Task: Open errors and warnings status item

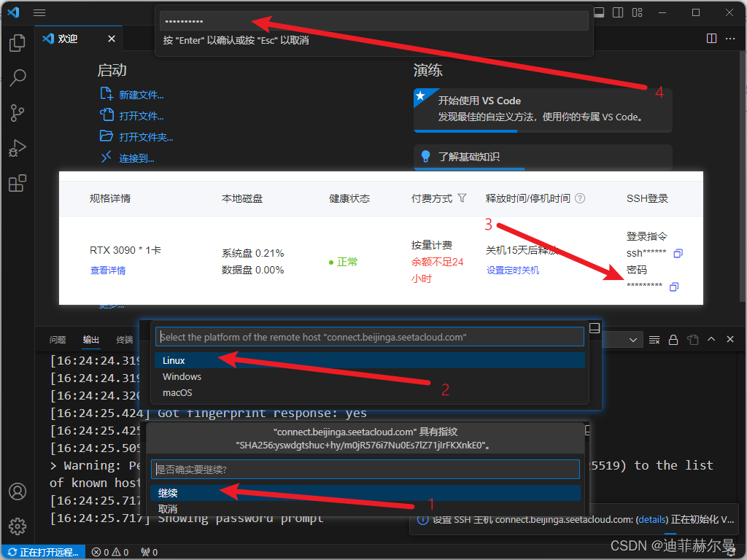Action: point(110,553)
